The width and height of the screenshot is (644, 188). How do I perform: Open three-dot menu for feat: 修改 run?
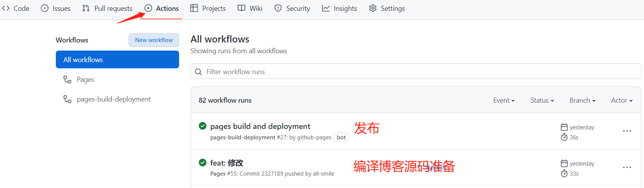tap(627, 167)
